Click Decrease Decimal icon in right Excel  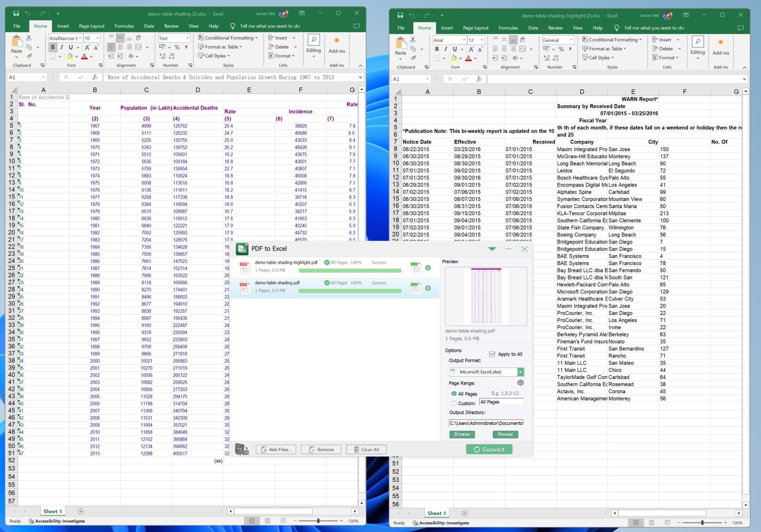coord(556,58)
